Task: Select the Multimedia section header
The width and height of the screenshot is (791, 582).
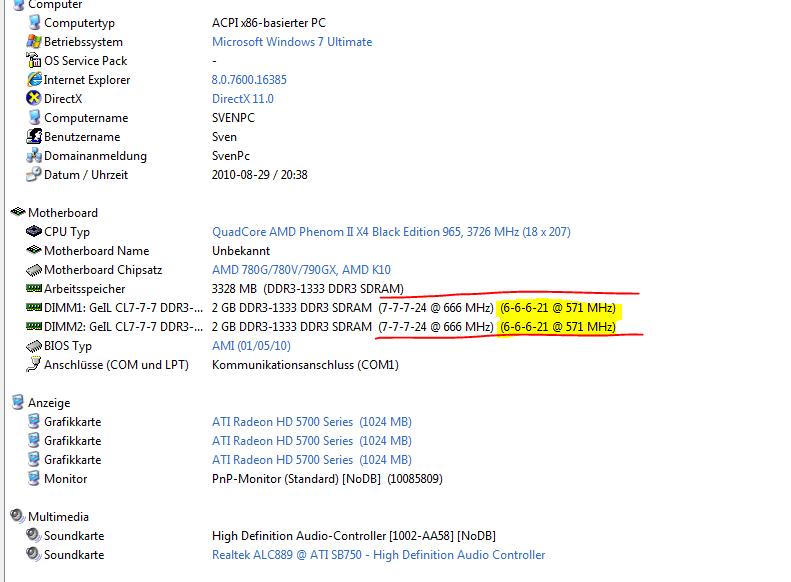Action: pos(58,517)
